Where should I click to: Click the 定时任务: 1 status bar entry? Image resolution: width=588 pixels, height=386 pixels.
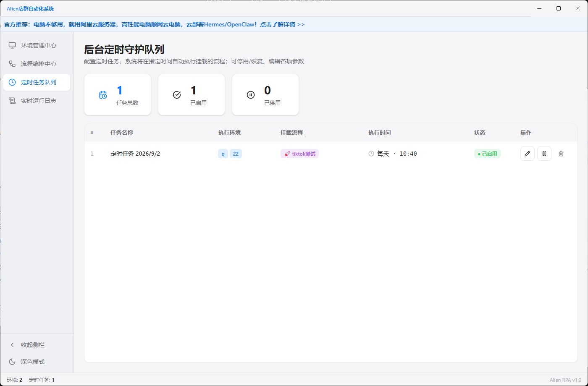(x=42, y=380)
